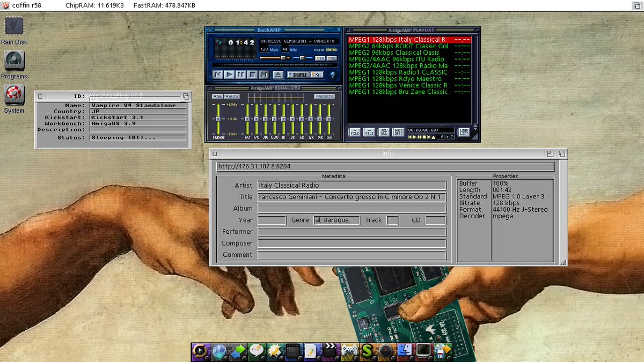Click the equalizer PREAMP slider
The image size is (644, 362).
pyautogui.click(x=218, y=119)
